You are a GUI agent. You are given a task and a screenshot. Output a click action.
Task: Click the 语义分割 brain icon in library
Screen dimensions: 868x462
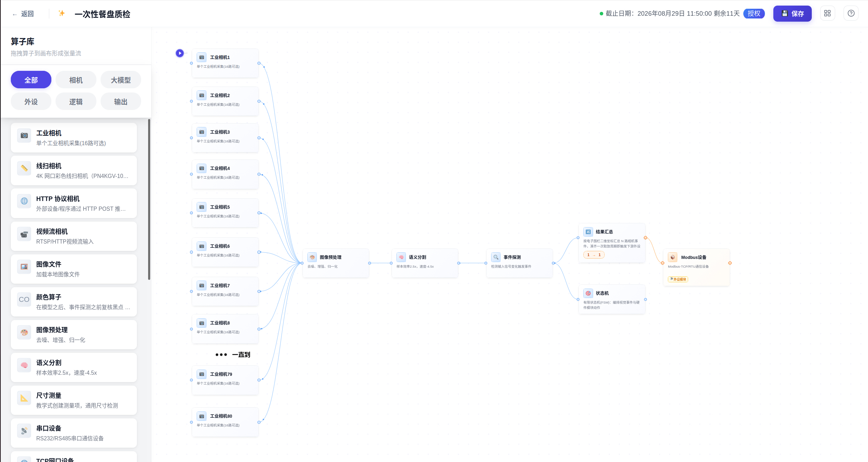coord(24,365)
